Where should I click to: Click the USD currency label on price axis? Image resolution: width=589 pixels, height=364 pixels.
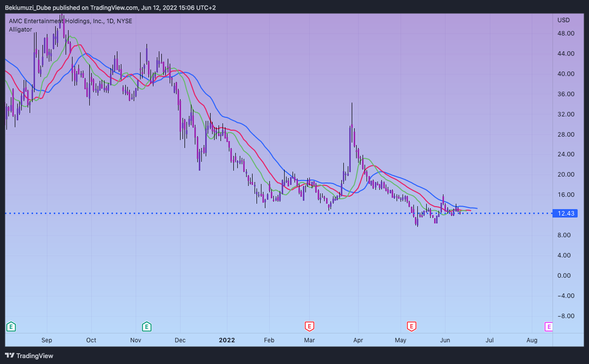pos(563,20)
